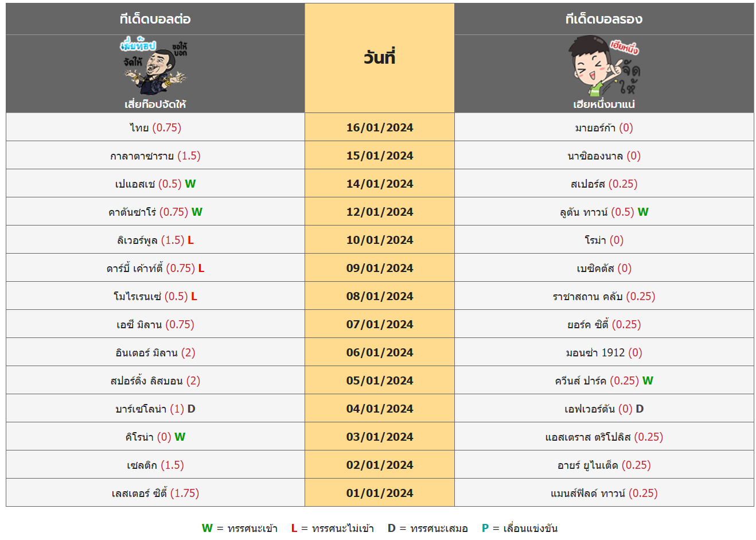The image size is (756, 540).
Task: Click the date 01/01/2024 cell
Action: point(380,493)
